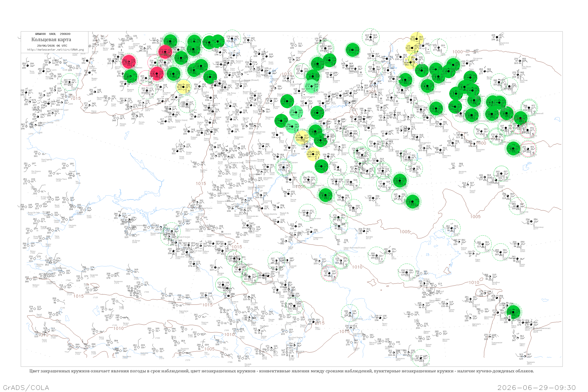Click station label "Теберда 37193"

tap(220, 274)
